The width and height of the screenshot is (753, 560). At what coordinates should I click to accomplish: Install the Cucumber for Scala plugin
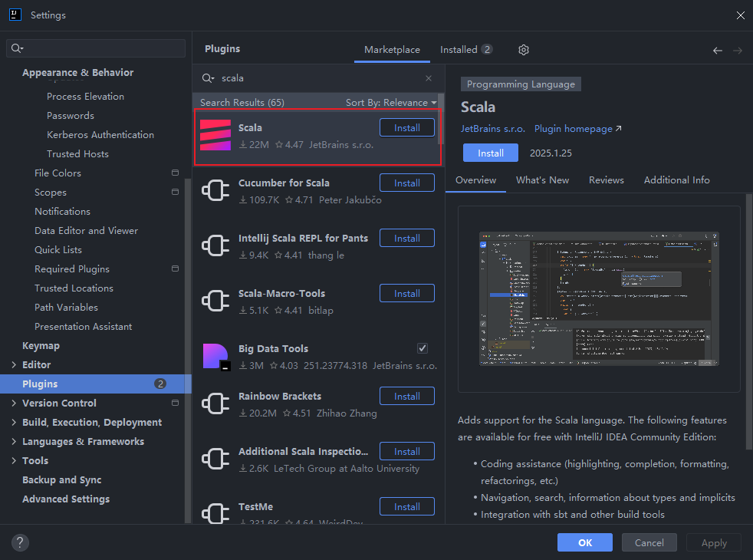pos(406,183)
